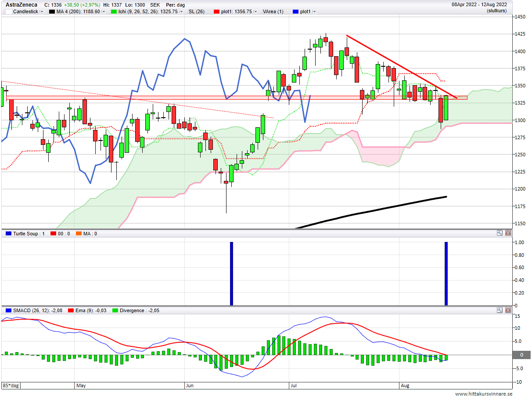Click the red 00 : 0 color swatch
Image resolution: width=532 pixels, height=396 pixels.
(54, 234)
